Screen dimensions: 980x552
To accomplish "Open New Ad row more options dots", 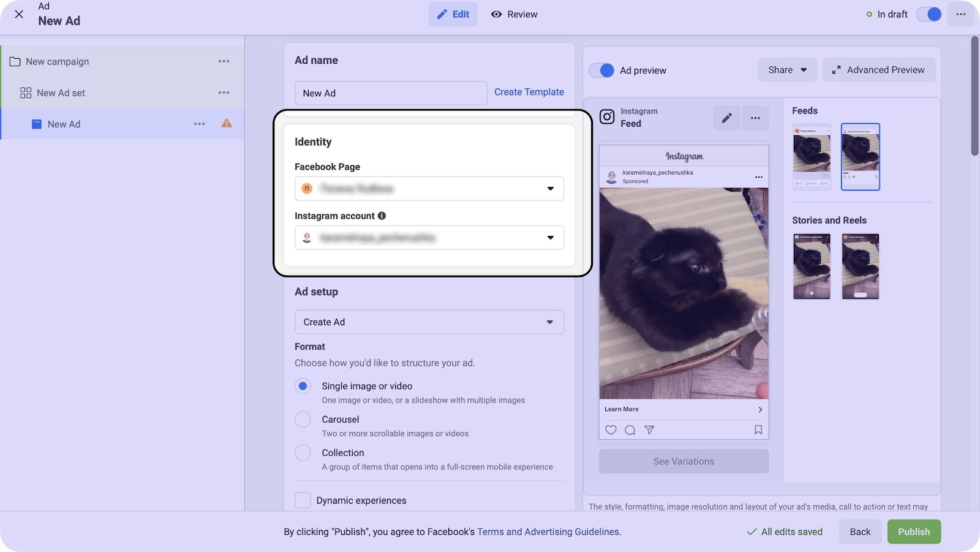I will click(x=199, y=124).
